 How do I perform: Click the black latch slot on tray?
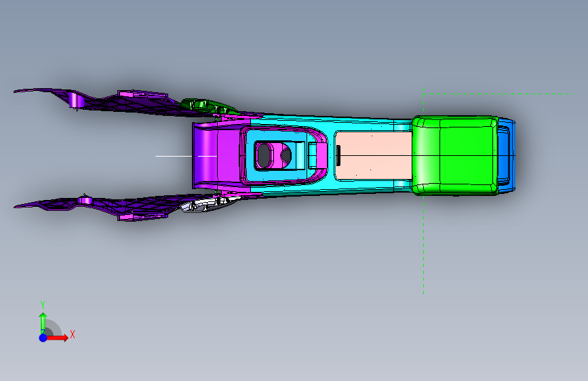coord(338,156)
